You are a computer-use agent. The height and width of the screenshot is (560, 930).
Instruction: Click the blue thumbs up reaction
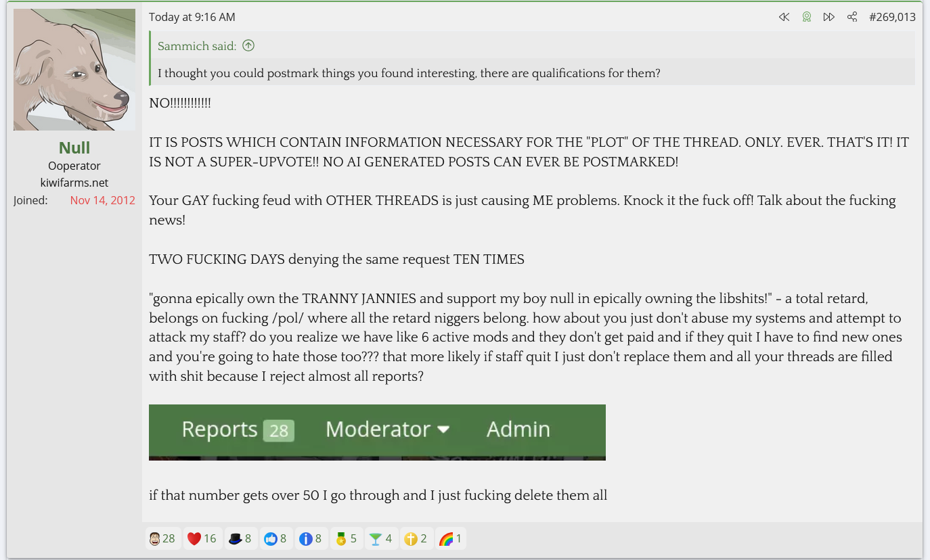click(x=275, y=538)
